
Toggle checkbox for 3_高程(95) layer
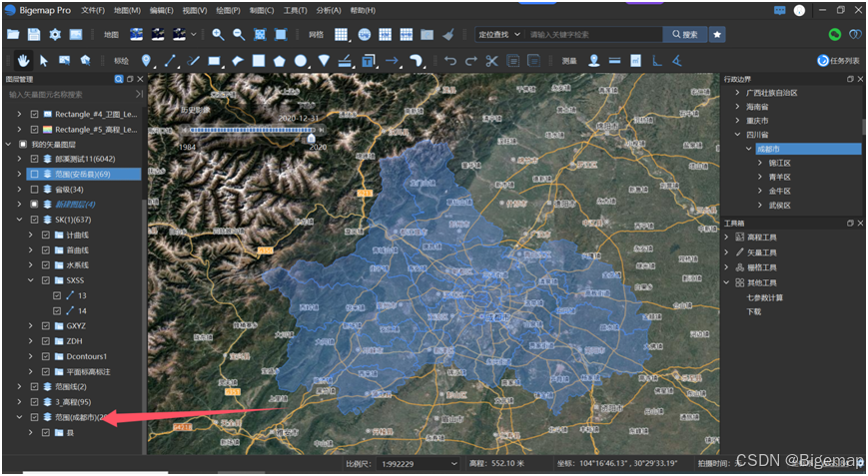point(34,402)
